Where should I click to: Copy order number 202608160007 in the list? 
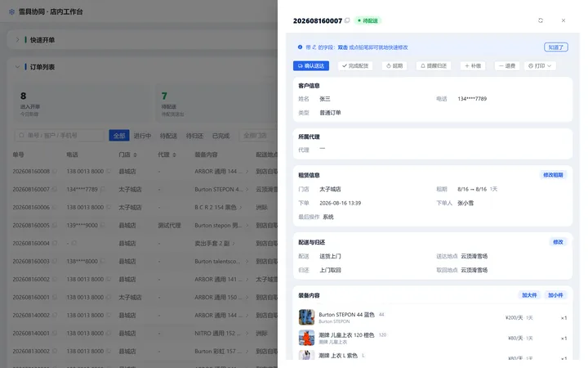click(55, 189)
